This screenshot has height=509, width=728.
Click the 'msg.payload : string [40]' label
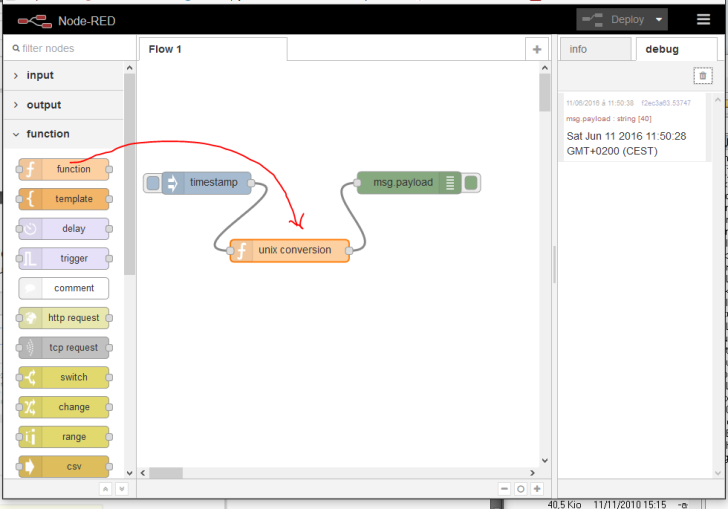tap(609, 119)
